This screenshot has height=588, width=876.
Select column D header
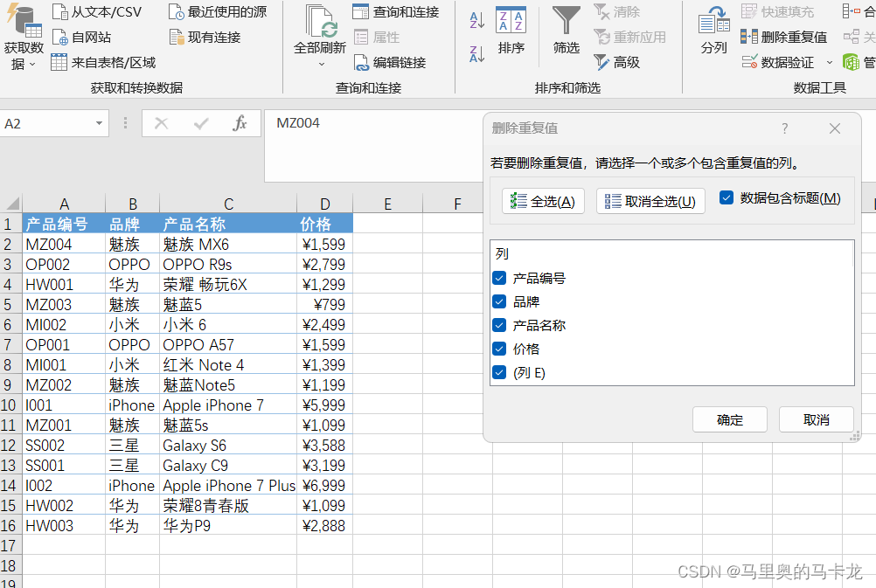tap(324, 204)
